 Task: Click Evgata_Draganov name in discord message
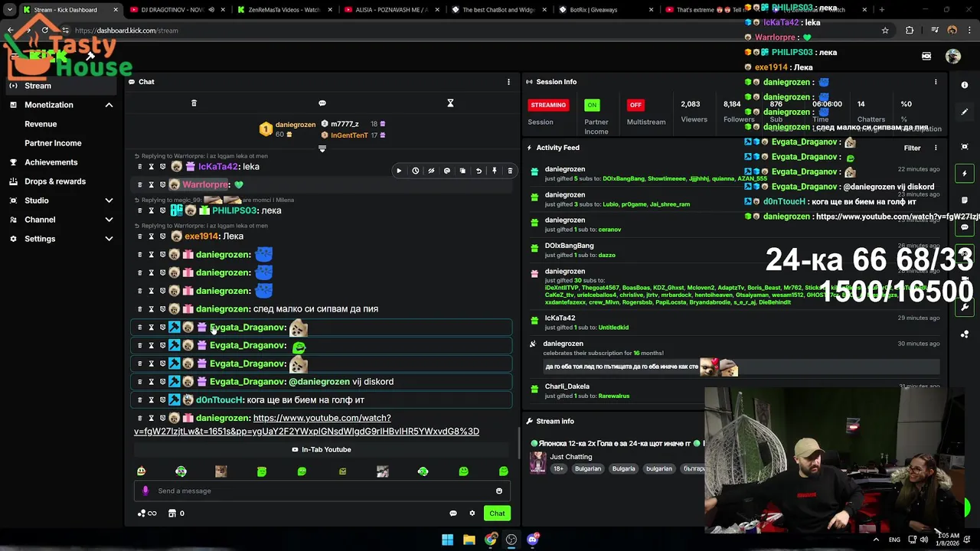point(247,382)
